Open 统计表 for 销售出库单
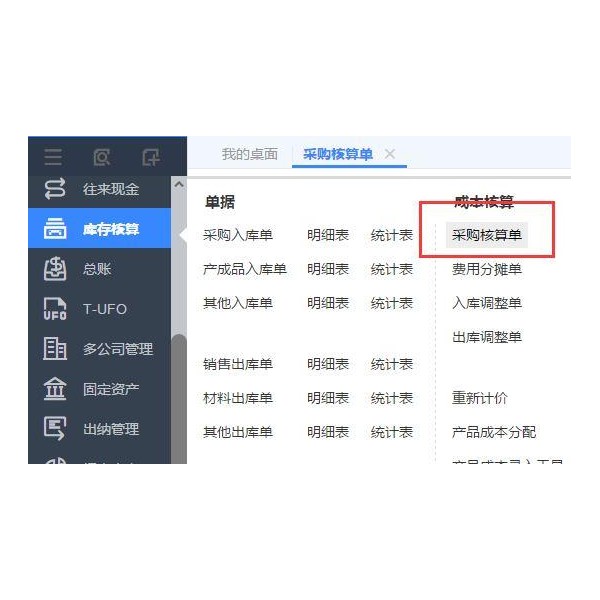This screenshot has height=600, width=600. [x=392, y=364]
